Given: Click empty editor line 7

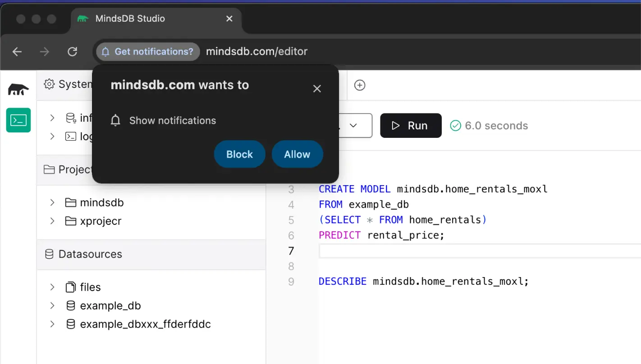Looking at the screenshot, I should pos(480,251).
